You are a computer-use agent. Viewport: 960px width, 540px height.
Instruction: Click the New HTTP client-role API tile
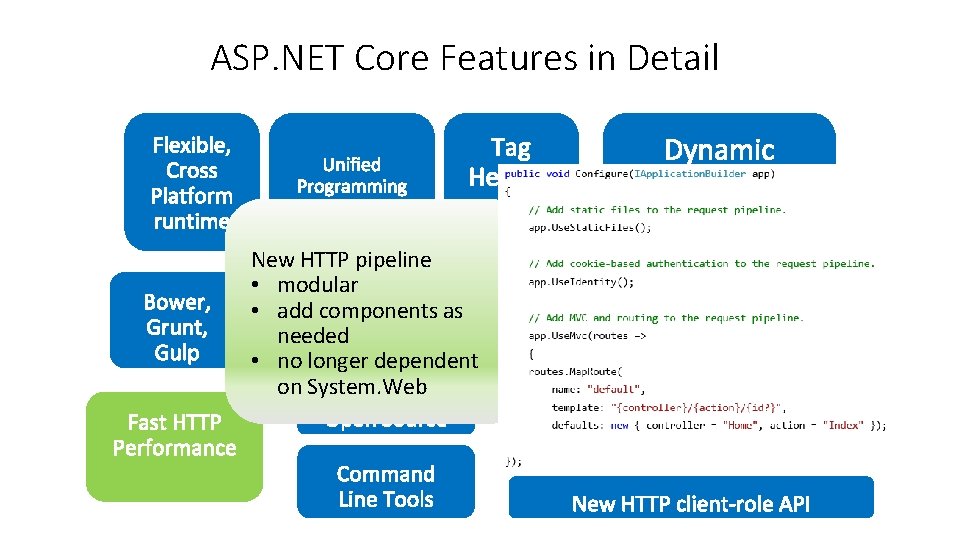coord(691,497)
